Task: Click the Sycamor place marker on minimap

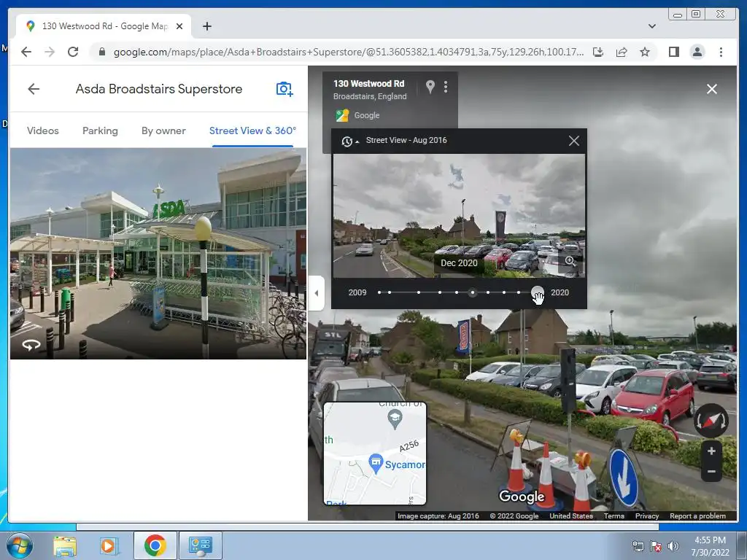Action: tap(376, 464)
